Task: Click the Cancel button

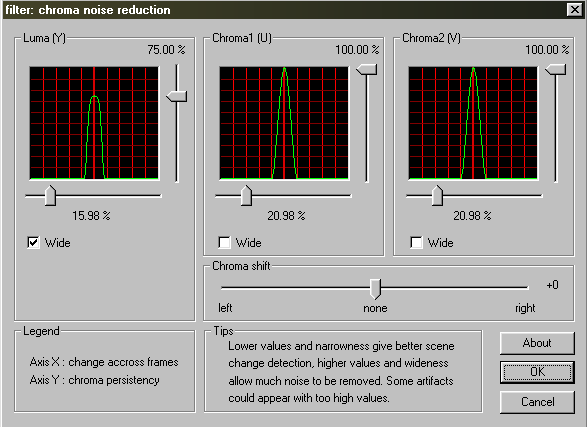Action: pyautogui.click(x=537, y=402)
